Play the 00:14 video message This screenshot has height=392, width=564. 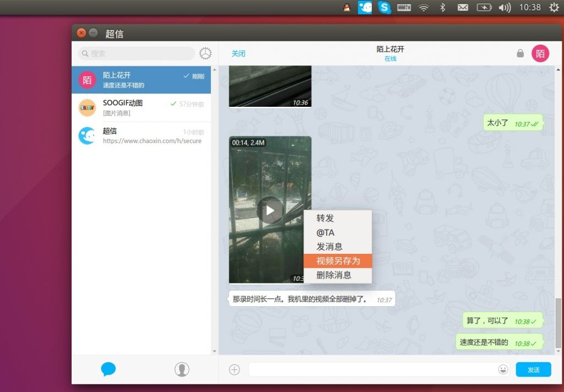click(269, 210)
